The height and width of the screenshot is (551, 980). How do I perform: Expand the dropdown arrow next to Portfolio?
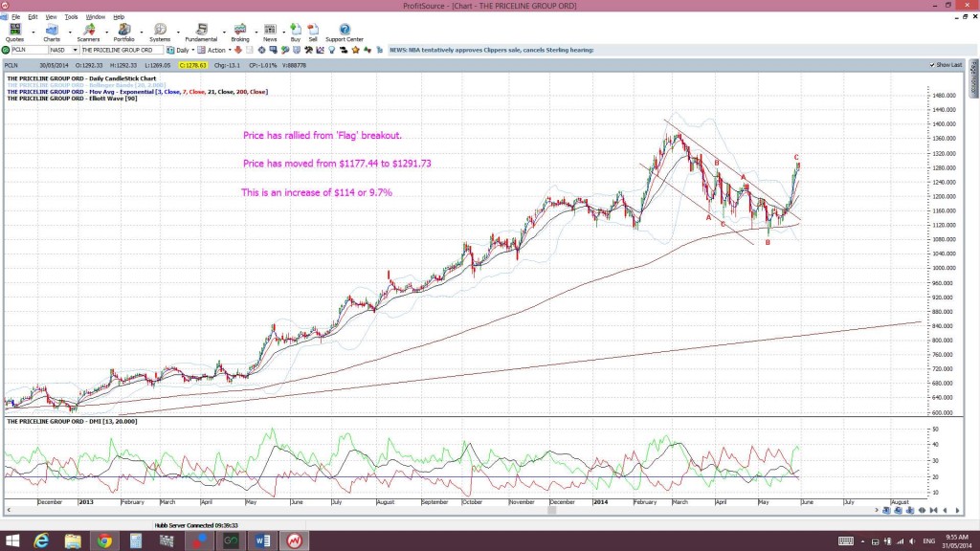click(142, 33)
